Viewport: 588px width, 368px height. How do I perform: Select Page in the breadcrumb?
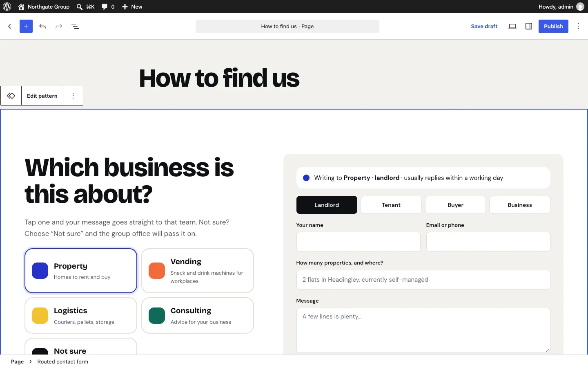click(x=17, y=361)
